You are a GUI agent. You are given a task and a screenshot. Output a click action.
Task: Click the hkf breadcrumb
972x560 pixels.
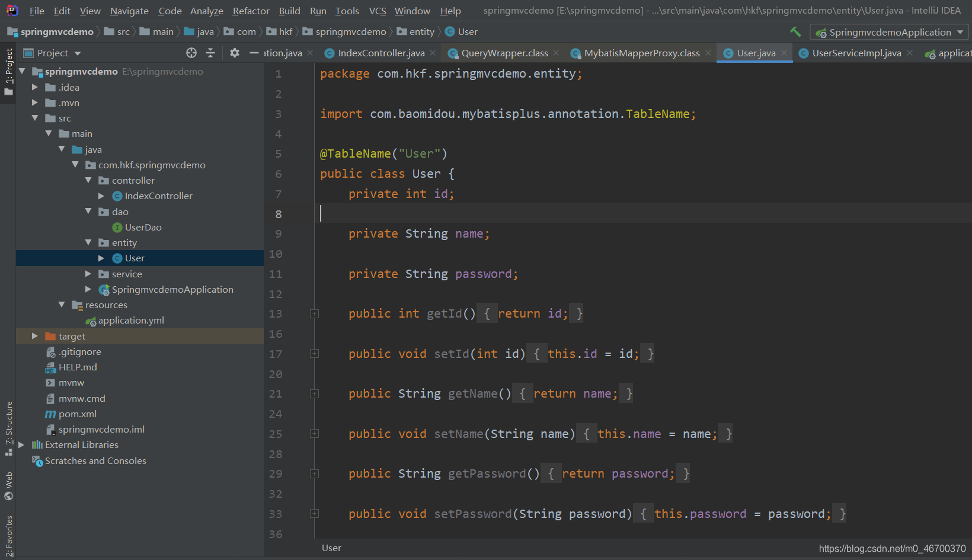click(x=286, y=31)
